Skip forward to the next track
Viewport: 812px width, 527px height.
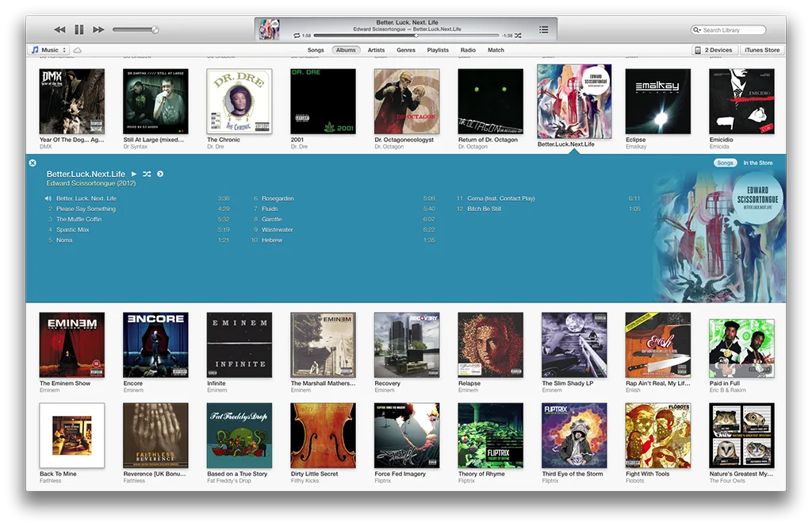(98, 29)
